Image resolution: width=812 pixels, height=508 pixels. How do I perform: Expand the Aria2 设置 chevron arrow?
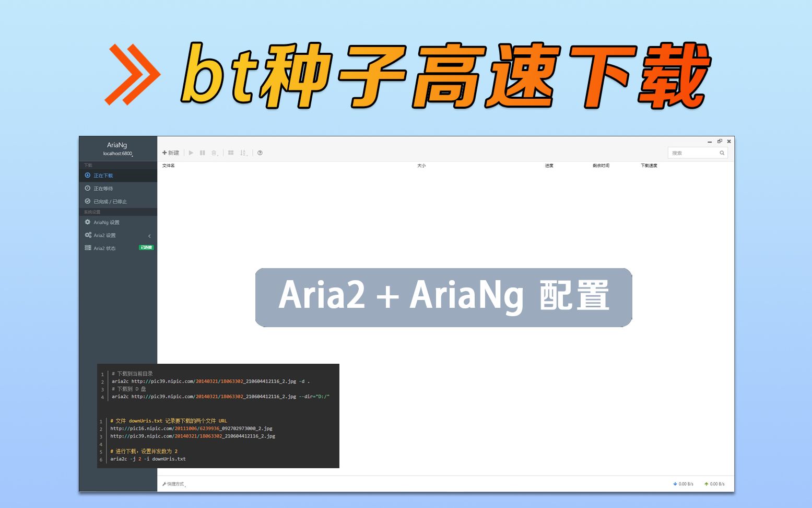(149, 236)
